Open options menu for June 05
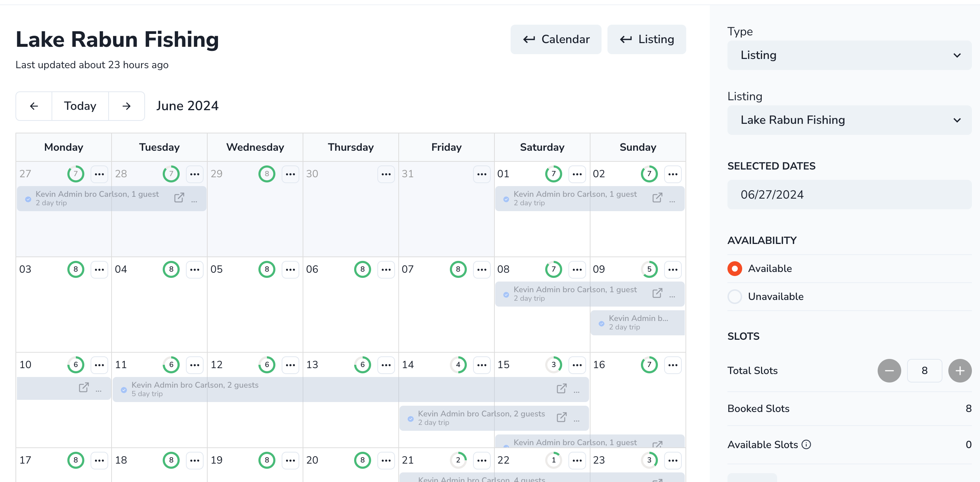Viewport: 980px width, 482px height. [290, 269]
